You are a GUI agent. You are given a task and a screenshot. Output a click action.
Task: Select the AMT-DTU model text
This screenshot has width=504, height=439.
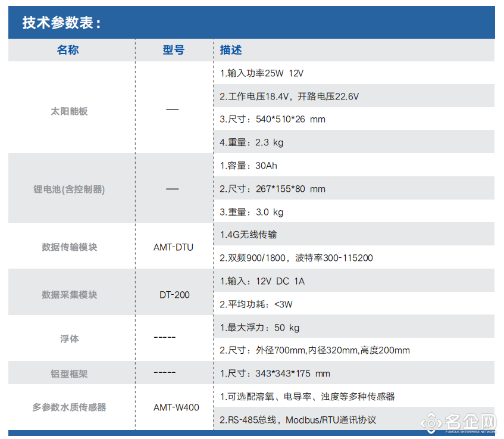pos(173,247)
